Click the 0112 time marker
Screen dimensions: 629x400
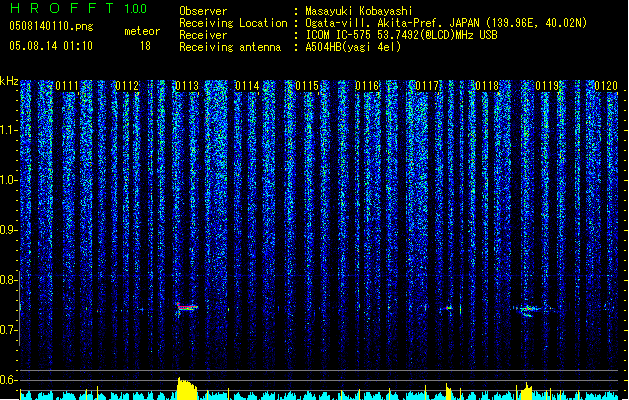127,86
